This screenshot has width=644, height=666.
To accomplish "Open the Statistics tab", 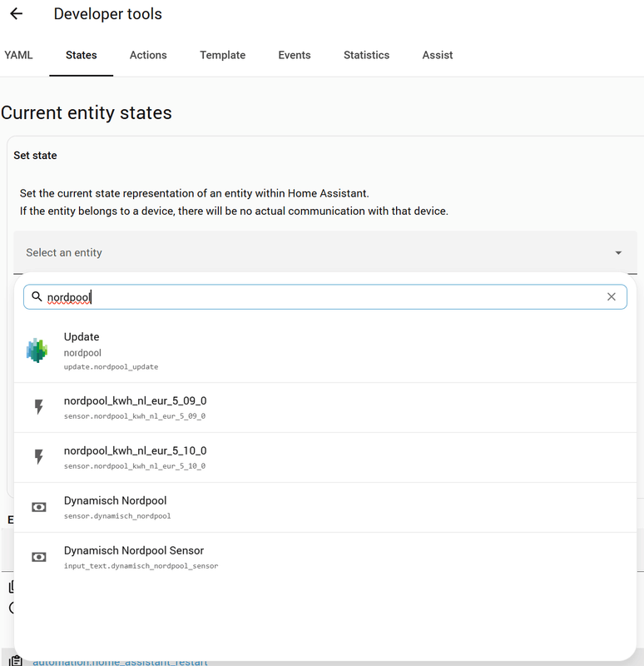I will 366,55.
